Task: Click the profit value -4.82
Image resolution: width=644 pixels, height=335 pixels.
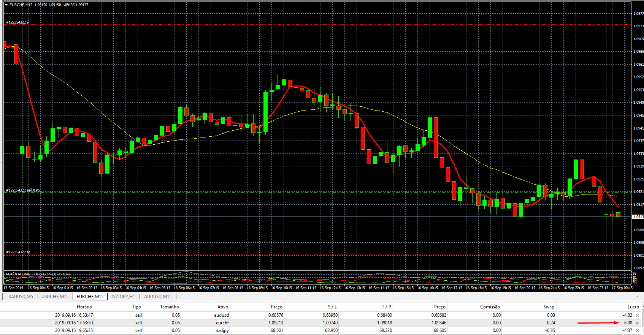Action: 627,315
